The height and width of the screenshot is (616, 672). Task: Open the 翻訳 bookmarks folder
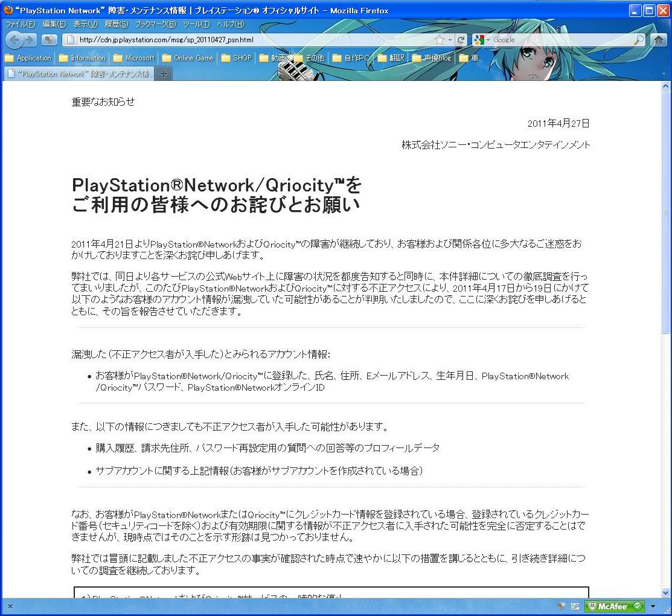[391, 58]
